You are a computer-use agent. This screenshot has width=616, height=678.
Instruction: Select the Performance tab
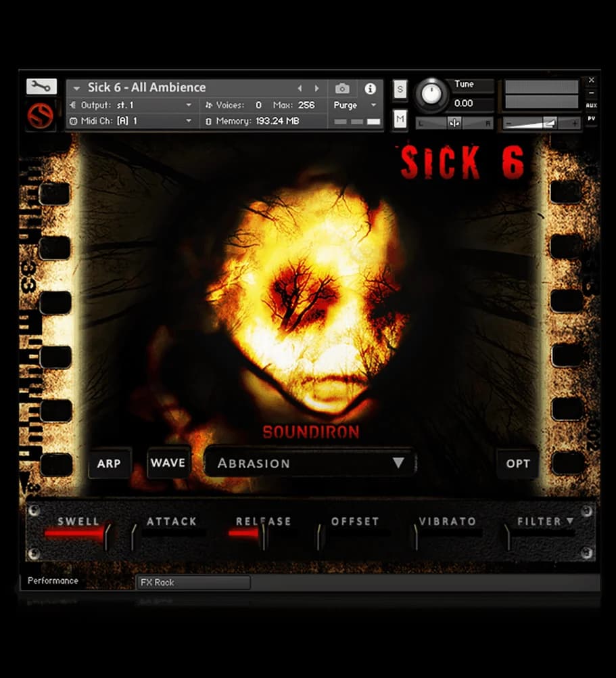52,581
